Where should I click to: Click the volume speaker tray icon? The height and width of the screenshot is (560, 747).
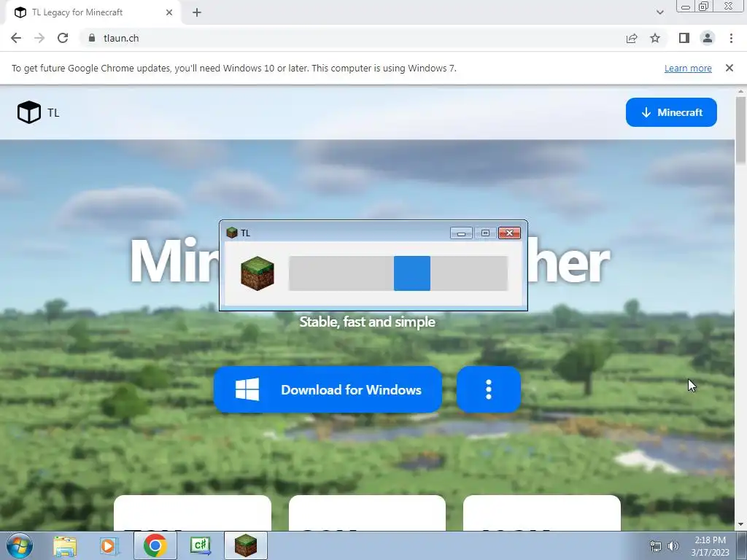673,546
